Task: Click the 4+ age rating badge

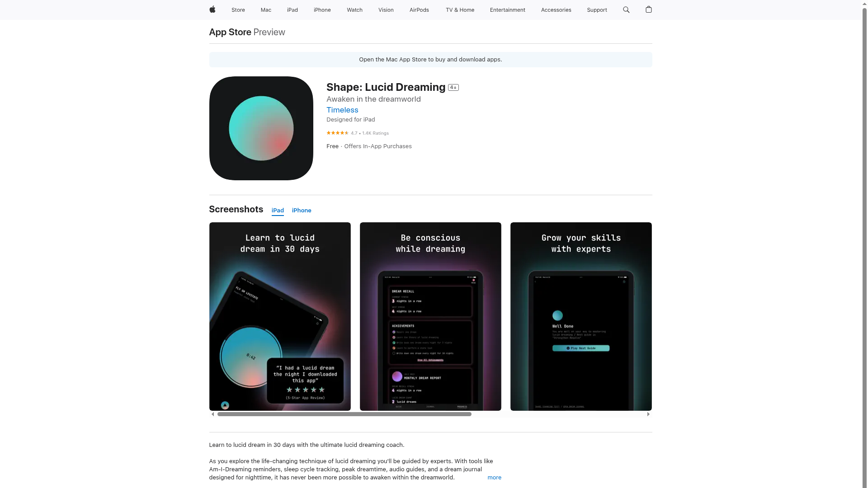Action: pyautogui.click(x=453, y=88)
